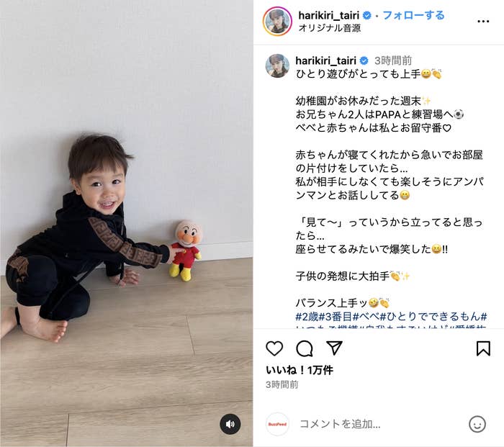Save post with the bookmark icon
Viewport: 504px width, 447px height.
click(483, 348)
